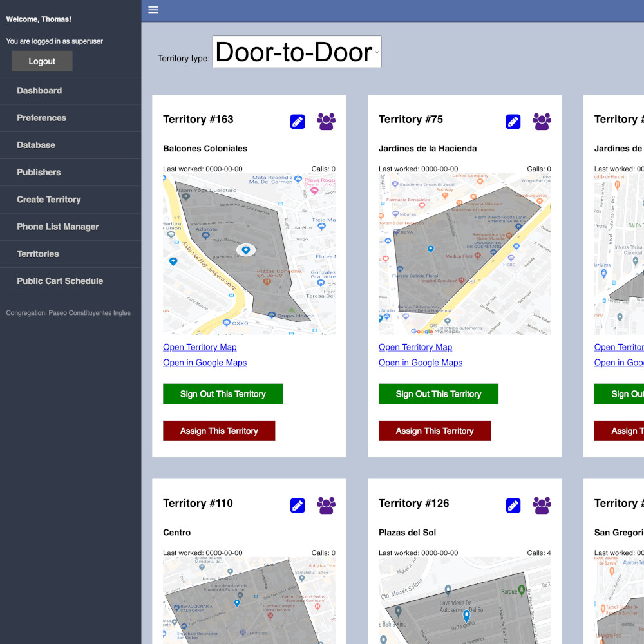Click pencil edit icon on Territory #75

point(513,121)
